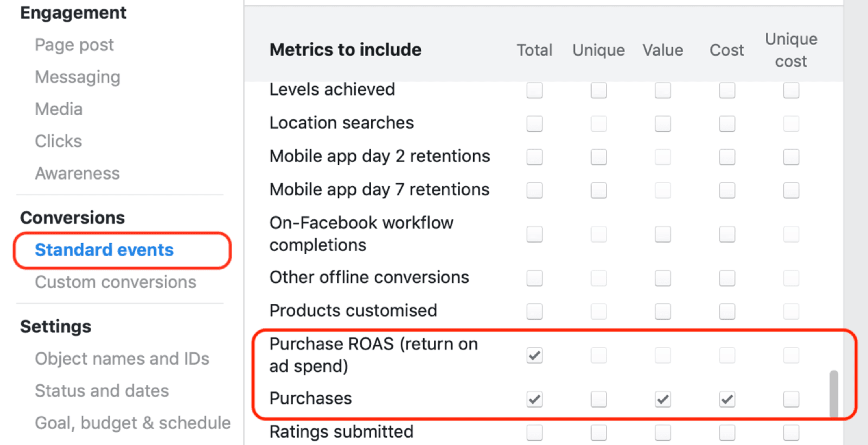Enable Total for Location searches
Image resolution: width=868 pixels, height=445 pixels.
coord(534,124)
